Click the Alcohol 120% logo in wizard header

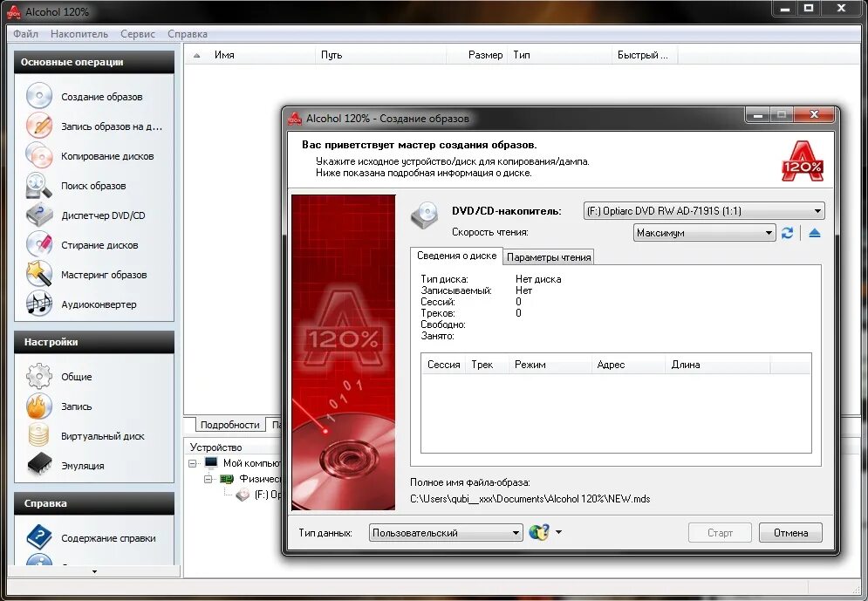[802, 161]
